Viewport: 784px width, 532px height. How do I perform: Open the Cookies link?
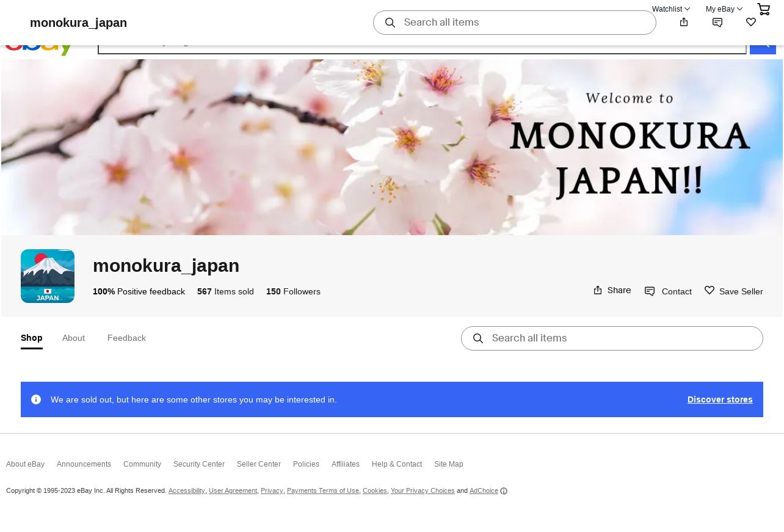click(375, 491)
